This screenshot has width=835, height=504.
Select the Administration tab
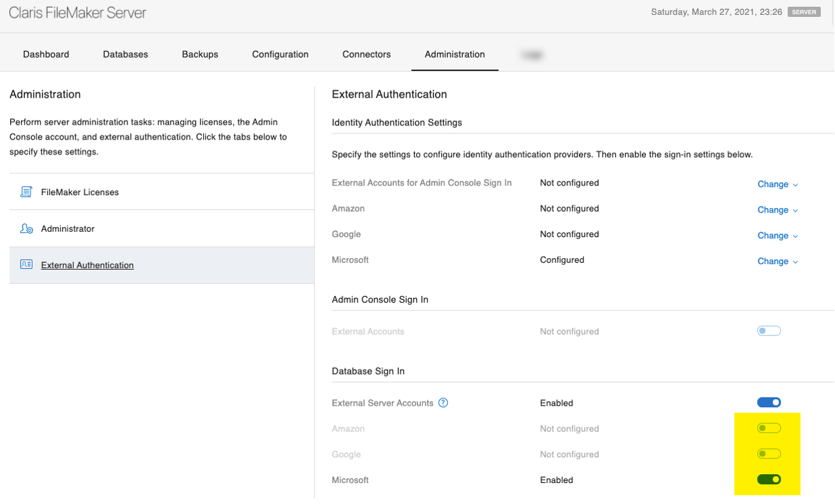pos(455,54)
